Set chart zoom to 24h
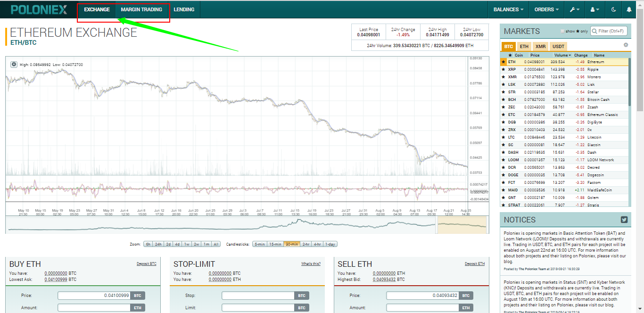 158,244
